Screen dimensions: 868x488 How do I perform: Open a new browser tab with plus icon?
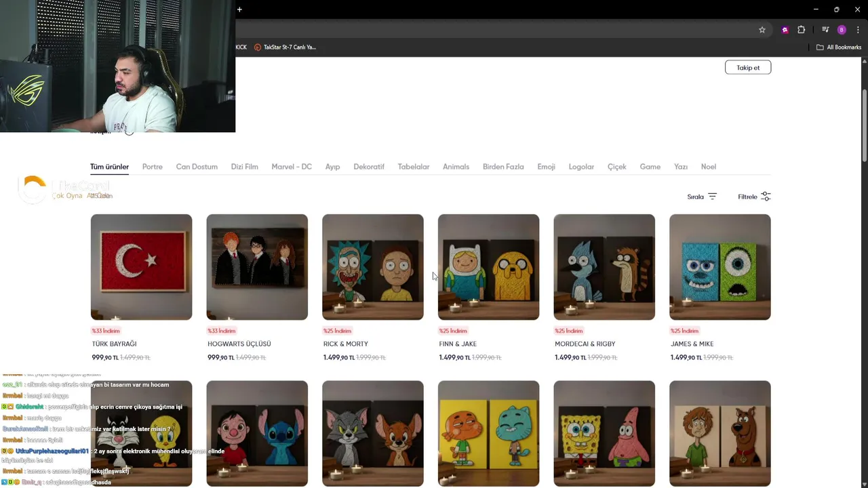(239, 9)
